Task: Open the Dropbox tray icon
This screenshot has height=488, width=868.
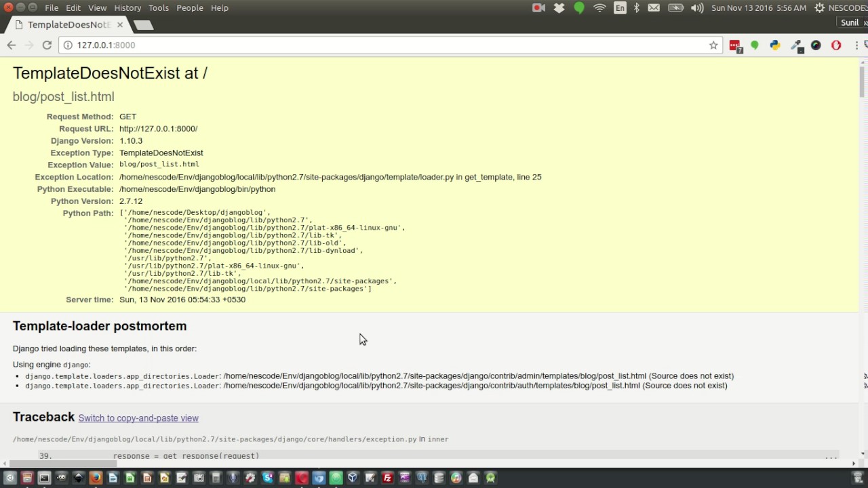Action: 559,7
